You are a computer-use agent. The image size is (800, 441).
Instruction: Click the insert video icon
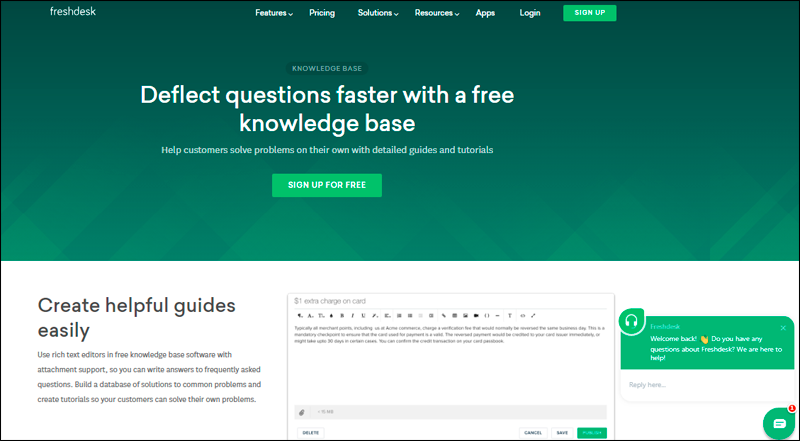476,315
